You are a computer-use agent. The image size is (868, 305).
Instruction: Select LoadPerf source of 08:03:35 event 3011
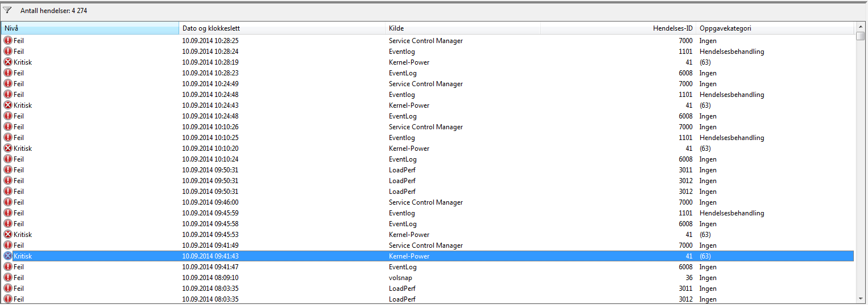(402, 289)
